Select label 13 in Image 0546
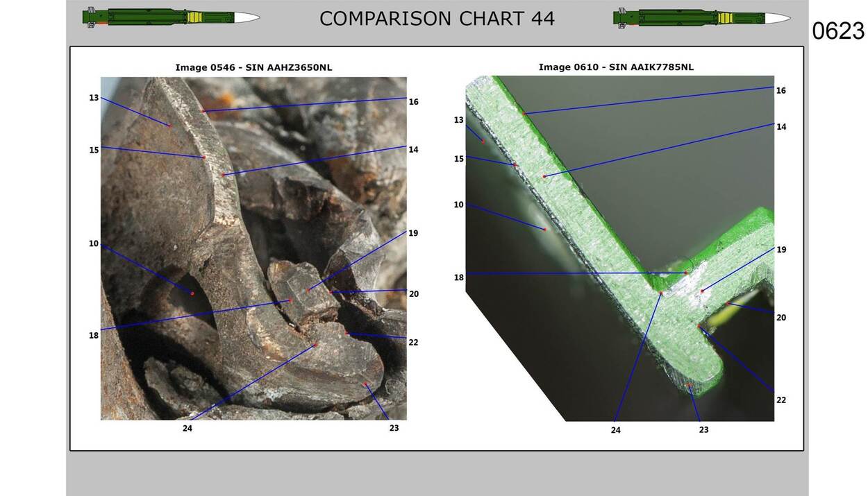This screenshot has width=868, height=496. (x=94, y=98)
